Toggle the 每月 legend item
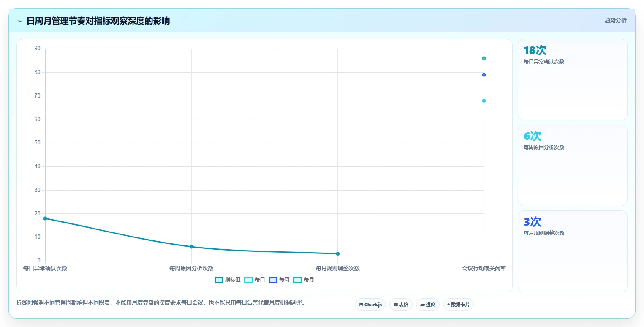The width and height of the screenshot is (644, 327). point(304,280)
